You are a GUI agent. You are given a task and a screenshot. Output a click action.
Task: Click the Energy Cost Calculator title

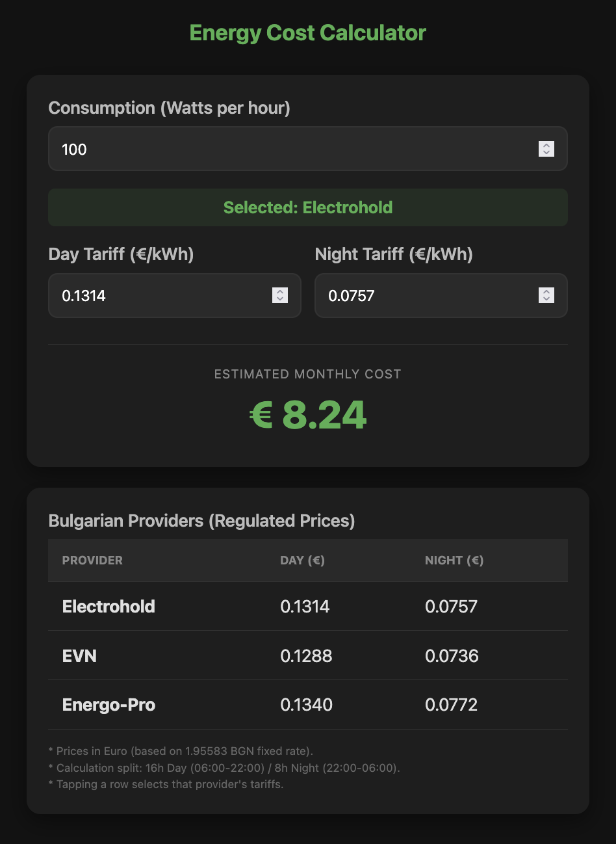tap(308, 33)
